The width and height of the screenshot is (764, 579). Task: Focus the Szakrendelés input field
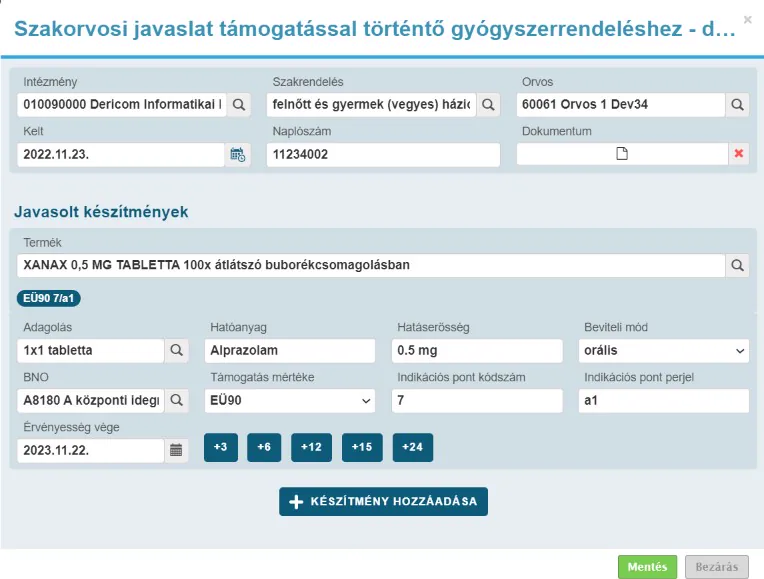coord(371,105)
